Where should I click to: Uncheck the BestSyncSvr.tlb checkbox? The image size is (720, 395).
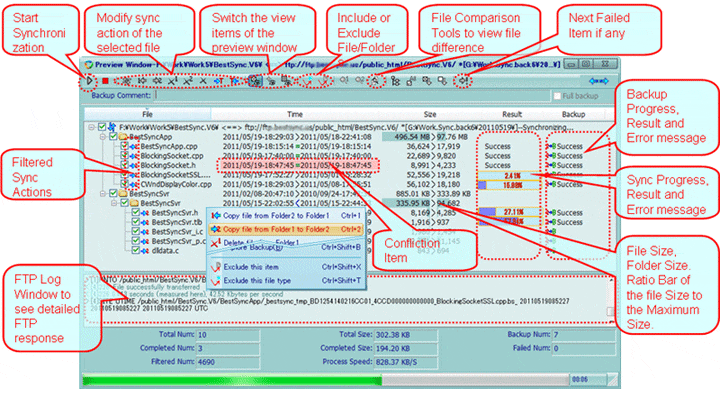(x=135, y=222)
